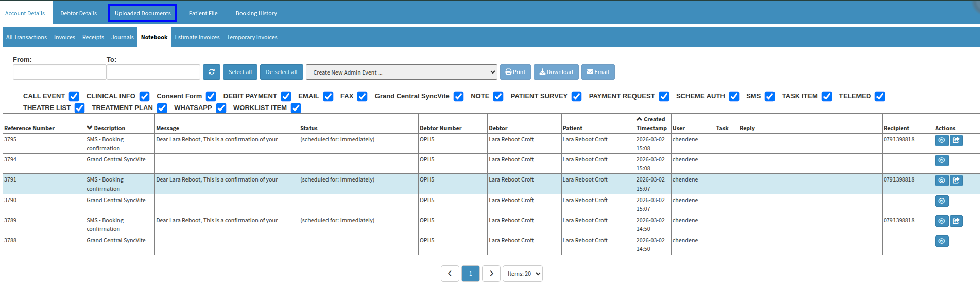Viewport: 980px width, 290px height.
Task: Select reference number 3791 cell
Action: tap(44, 184)
